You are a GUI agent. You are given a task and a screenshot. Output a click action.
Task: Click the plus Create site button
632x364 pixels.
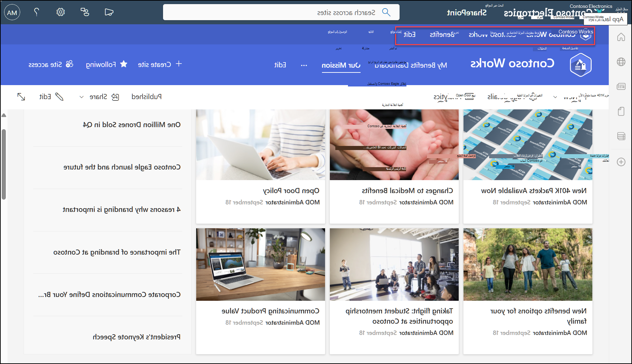pyautogui.click(x=160, y=65)
